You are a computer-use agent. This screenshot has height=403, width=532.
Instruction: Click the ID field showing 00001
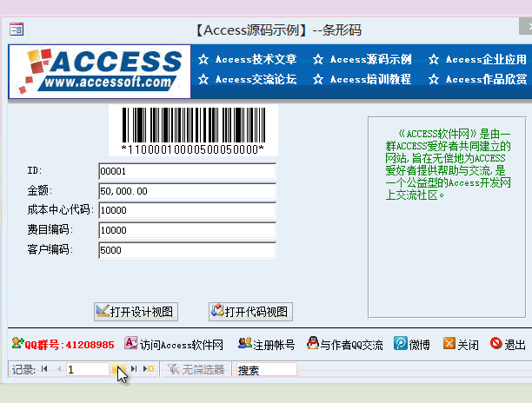(x=187, y=171)
